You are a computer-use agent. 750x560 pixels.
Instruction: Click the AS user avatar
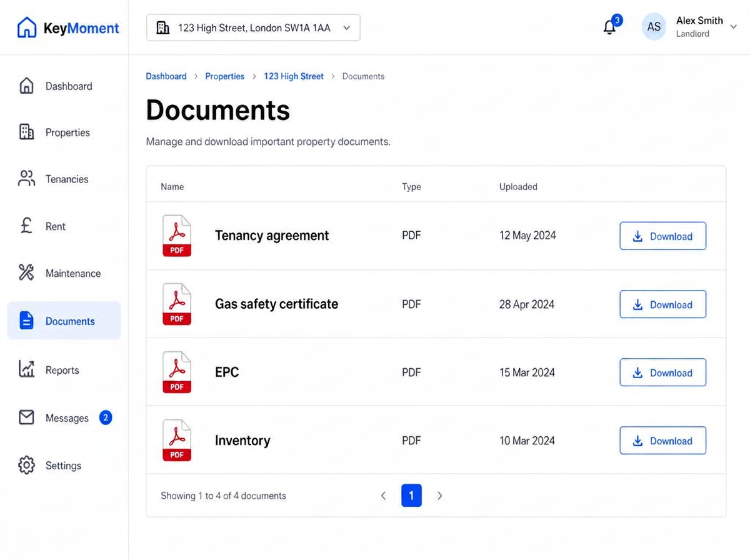coord(654,27)
